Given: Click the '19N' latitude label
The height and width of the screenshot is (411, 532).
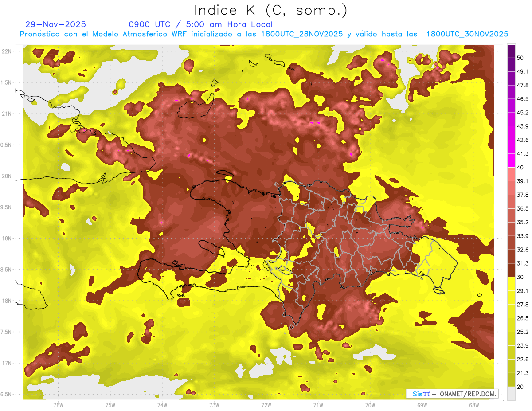Looking at the screenshot, I should (x=7, y=239).
